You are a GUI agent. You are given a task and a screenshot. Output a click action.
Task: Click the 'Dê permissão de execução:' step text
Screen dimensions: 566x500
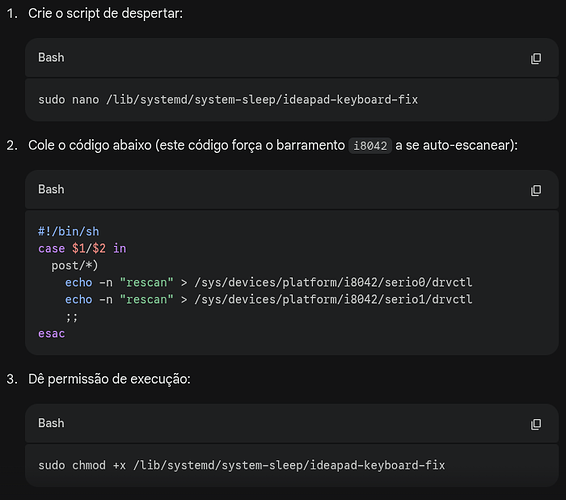coord(109,379)
